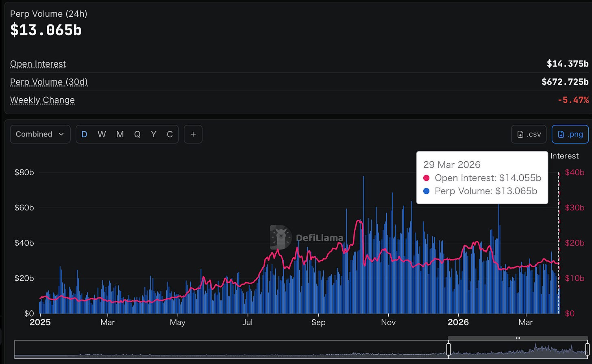Click the -5.47% weekly change value

573,100
